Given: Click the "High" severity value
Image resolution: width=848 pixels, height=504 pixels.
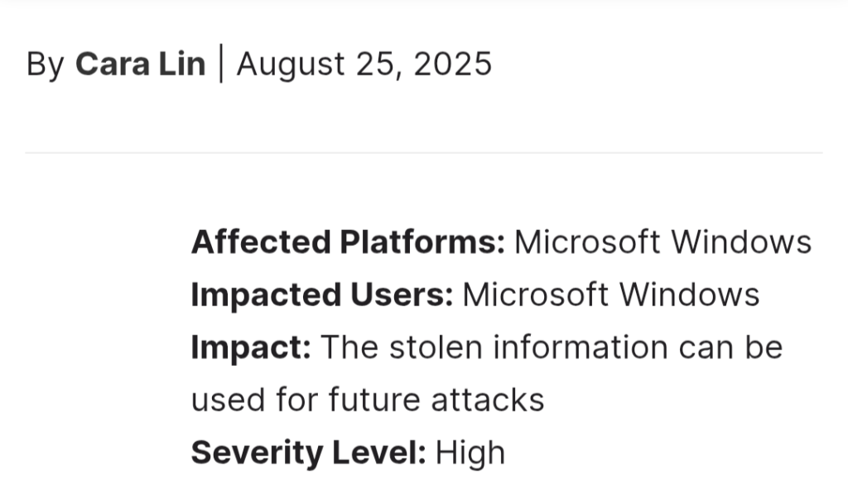Looking at the screenshot, I should tap(470, 452).
